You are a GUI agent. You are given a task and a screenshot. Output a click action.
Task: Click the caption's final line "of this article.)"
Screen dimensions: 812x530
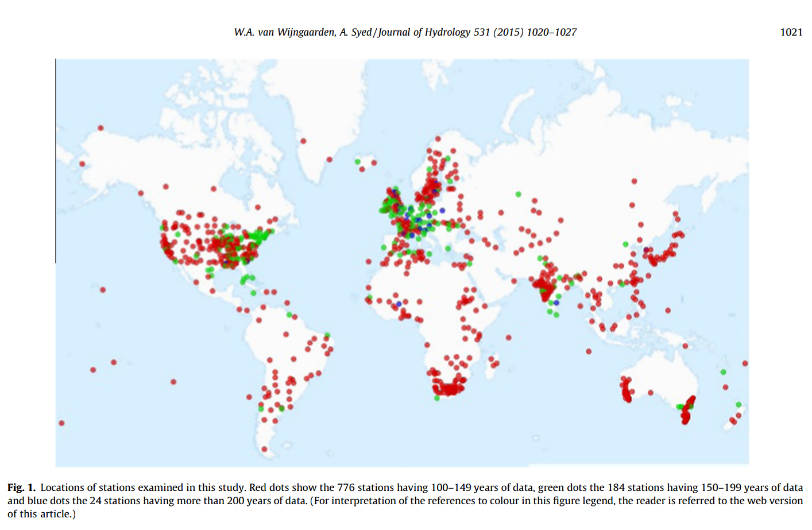tap(41, 514)
